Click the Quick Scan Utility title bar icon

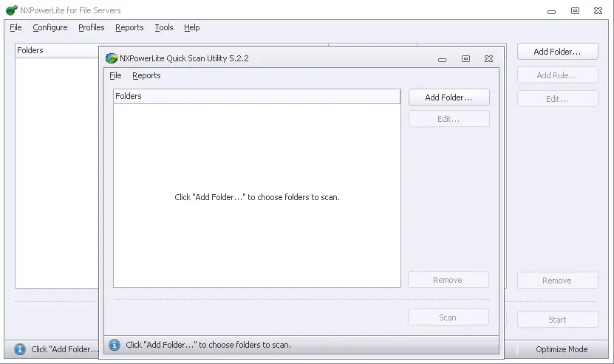click(x=112, y=58)
